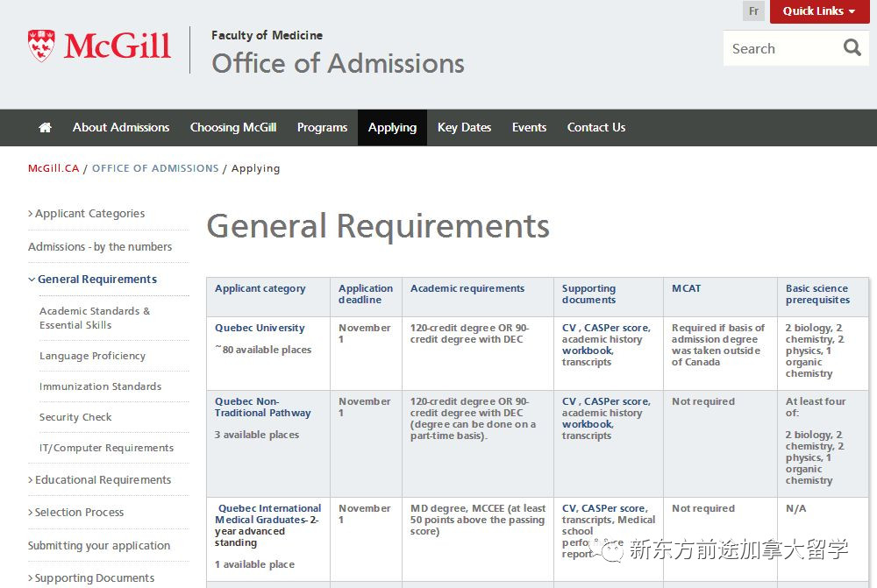
Task: Click the General Requirements page heading
Action: 378,226
